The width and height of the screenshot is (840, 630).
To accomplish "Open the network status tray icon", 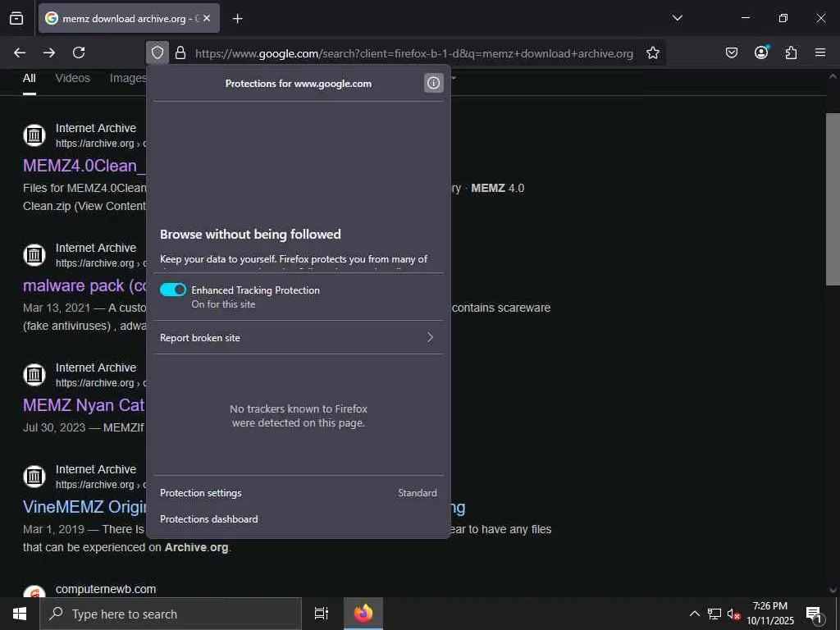I will click(714, 614).
